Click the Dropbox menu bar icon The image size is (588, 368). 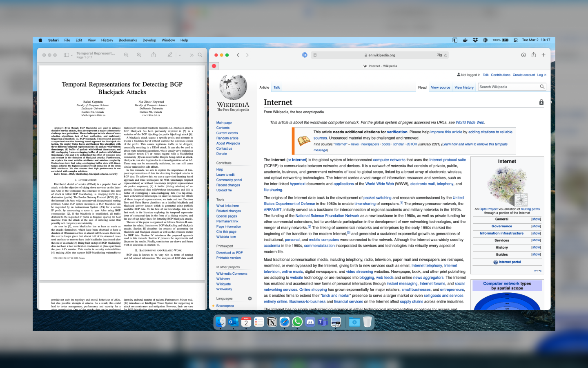(x=475, y=40)
